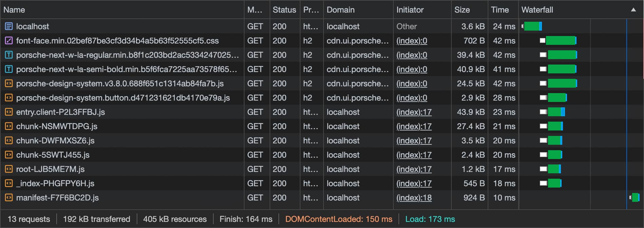Click the document icon beside localhost
This screenshot has height=228, width=644.
coord(9,26)
